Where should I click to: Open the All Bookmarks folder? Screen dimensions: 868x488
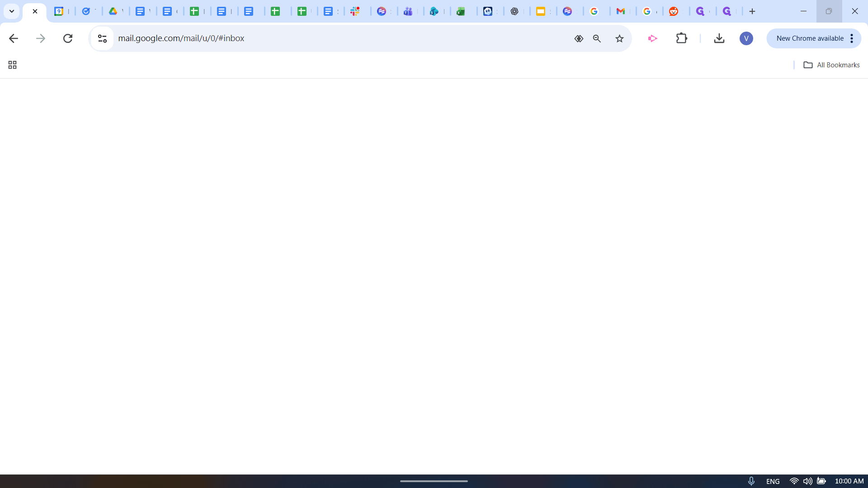(831, 65)
